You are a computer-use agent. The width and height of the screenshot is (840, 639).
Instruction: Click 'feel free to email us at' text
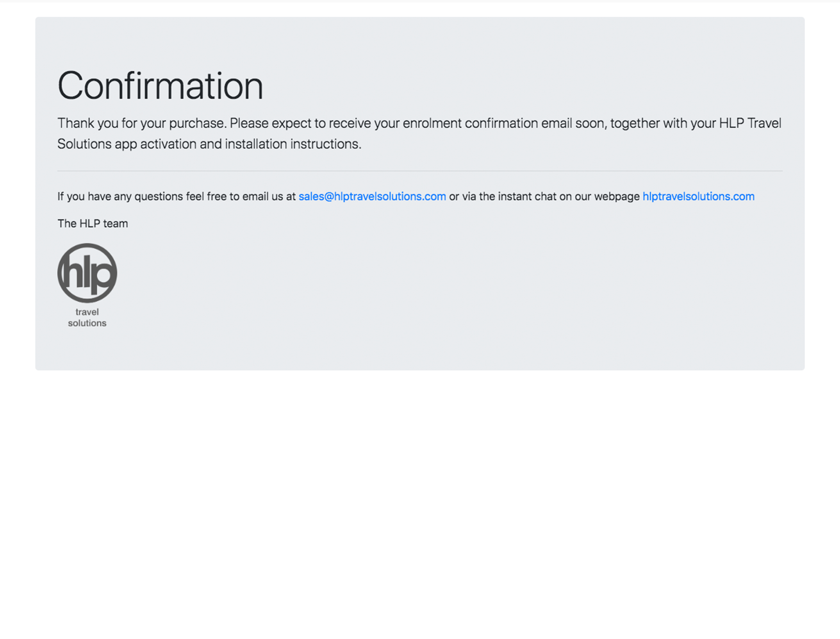[241, 196]
